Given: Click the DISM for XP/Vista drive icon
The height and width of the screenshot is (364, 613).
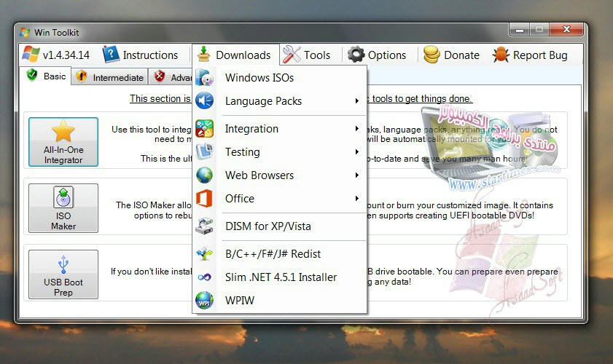Looking at the screenshot, I should (205, 226).
